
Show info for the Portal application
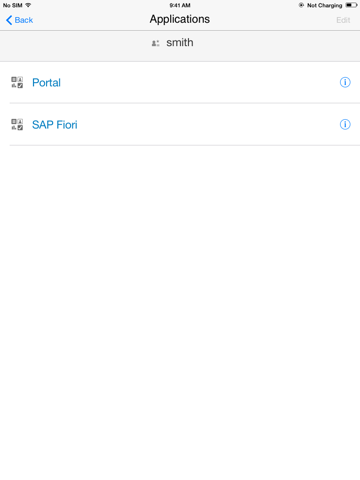[345, 82]
